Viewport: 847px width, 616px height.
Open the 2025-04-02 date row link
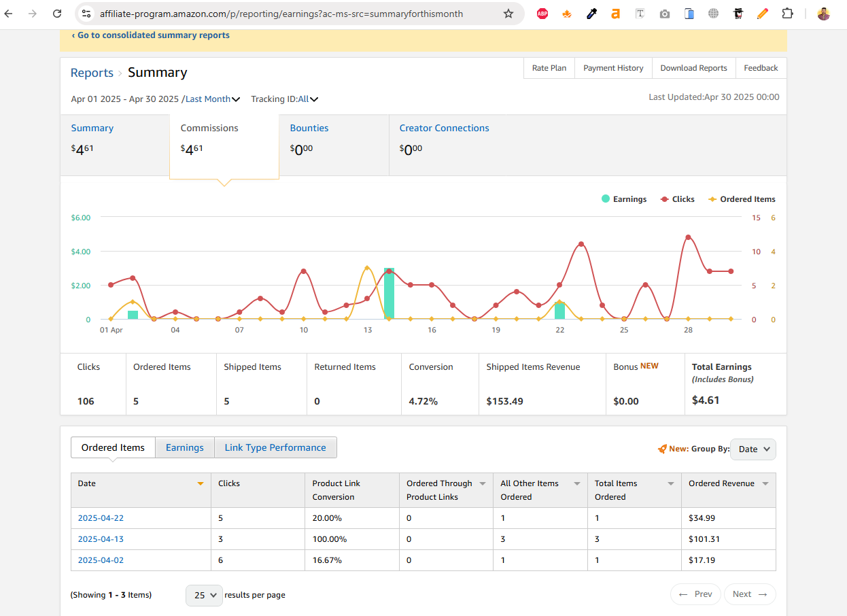(101, 560)
